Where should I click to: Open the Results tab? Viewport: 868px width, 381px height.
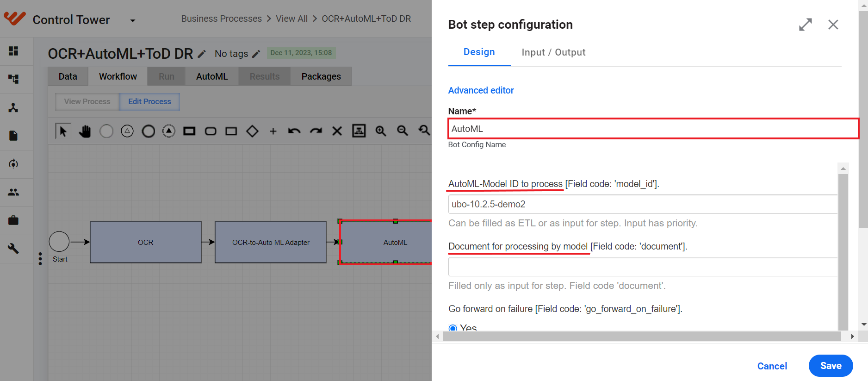265,76
